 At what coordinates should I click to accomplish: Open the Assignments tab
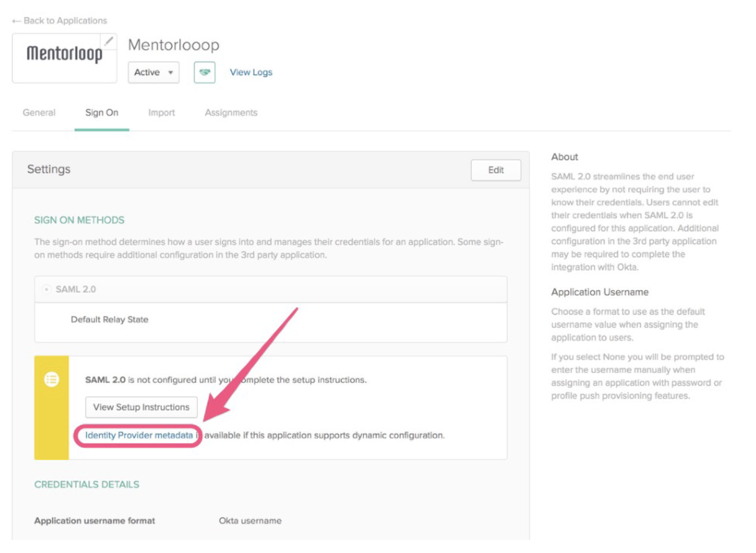(x=231, y=113)
